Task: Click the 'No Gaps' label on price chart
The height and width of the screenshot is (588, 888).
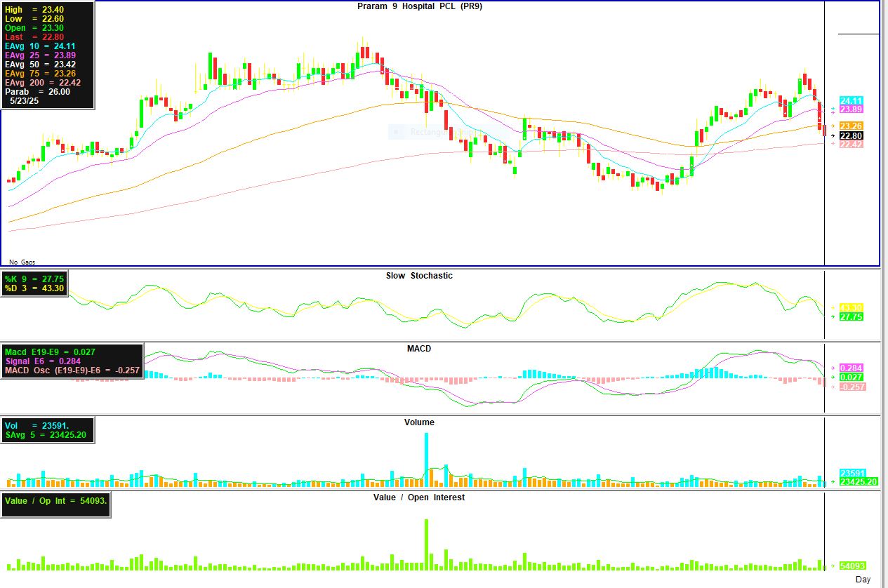Action: click(x=22, y=262)
